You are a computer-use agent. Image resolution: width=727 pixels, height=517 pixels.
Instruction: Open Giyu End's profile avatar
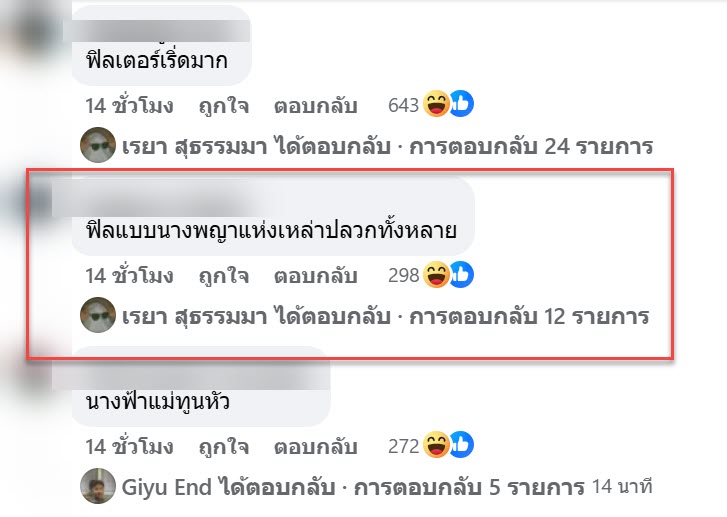(98, 485)
